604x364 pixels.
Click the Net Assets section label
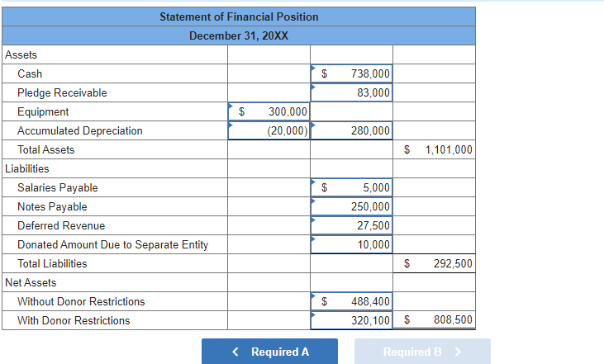(x=31, y=282)
